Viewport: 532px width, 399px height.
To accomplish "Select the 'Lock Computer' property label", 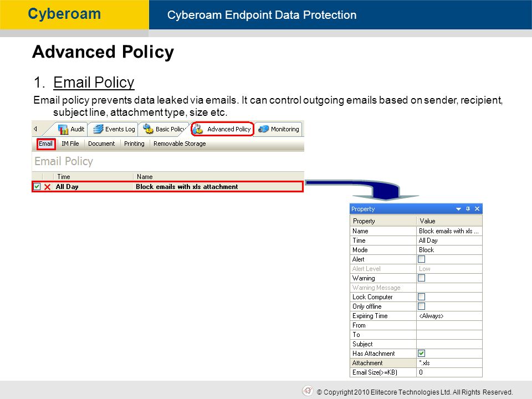I will (372, 297).
